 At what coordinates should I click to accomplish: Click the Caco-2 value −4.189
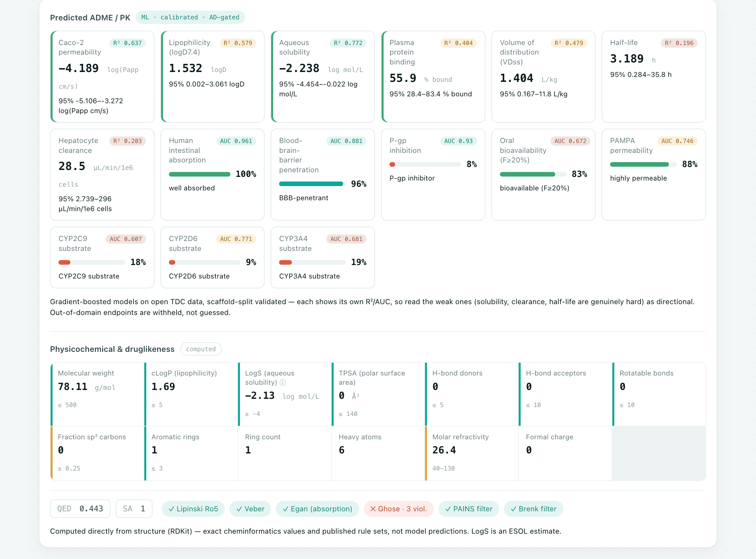pos(79,68)
